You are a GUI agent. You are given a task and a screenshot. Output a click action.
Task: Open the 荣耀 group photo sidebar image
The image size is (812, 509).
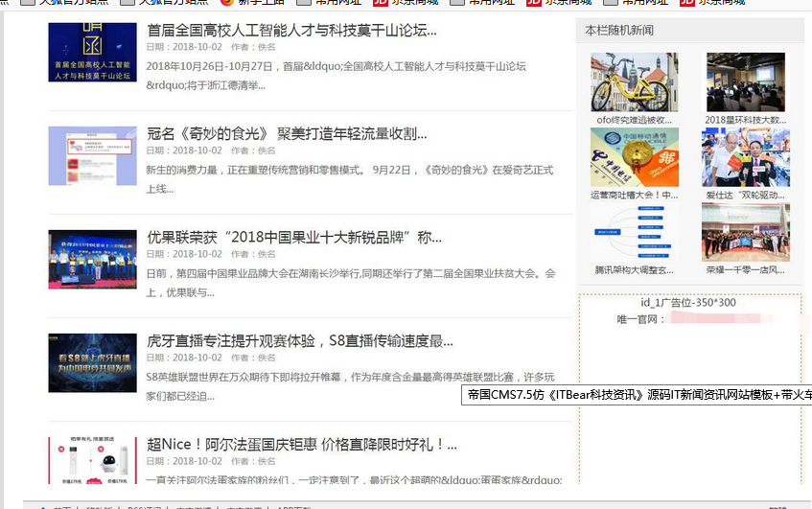[746, 233]
